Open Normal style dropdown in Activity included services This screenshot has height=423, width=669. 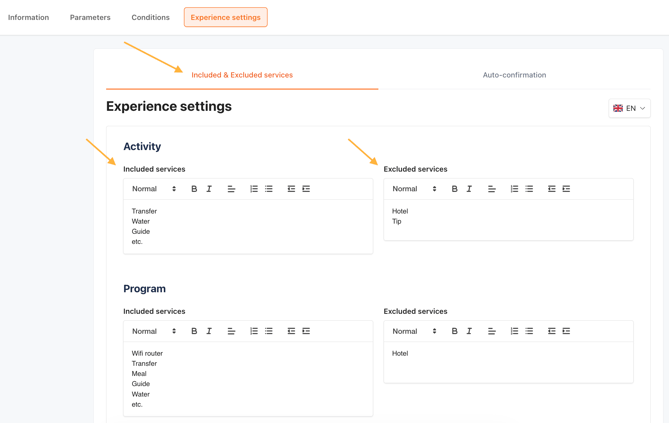click(x=154, y=189)
